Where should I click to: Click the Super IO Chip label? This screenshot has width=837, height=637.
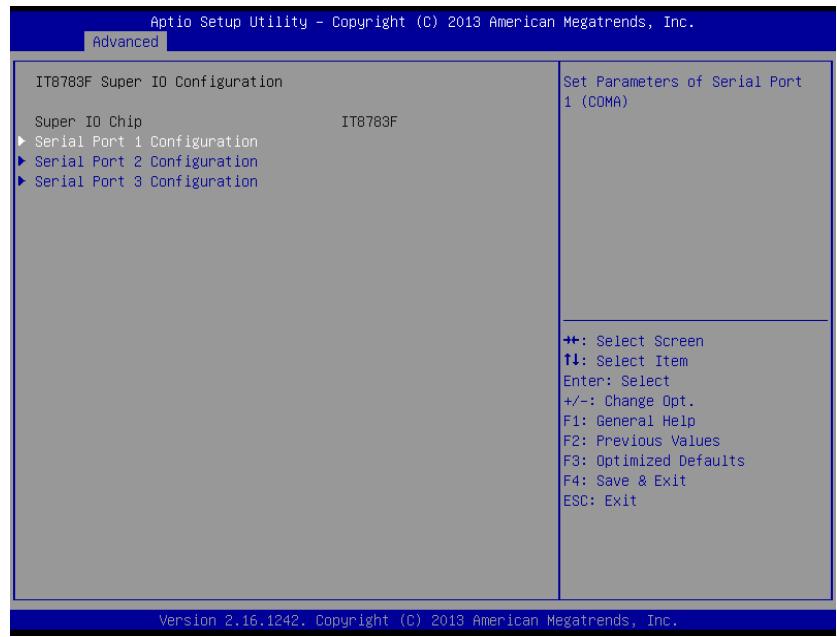[x=89, y=122]
